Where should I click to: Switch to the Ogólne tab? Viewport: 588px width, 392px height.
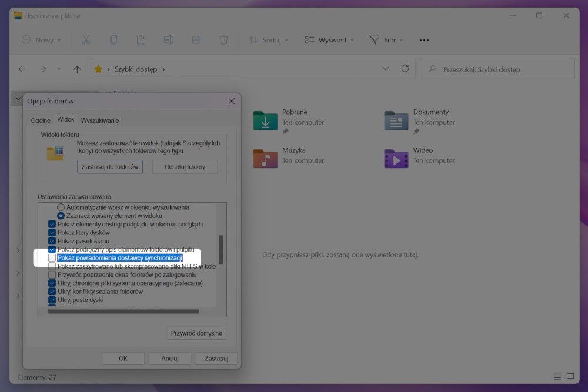click(x=41, y=120)
